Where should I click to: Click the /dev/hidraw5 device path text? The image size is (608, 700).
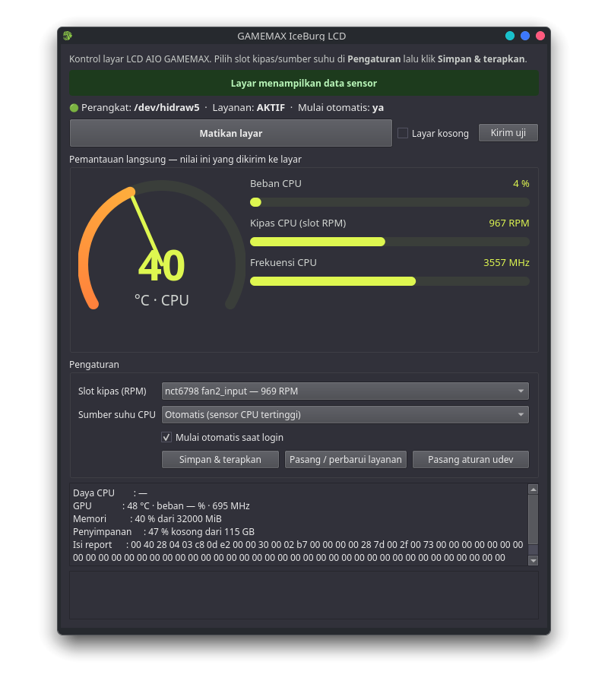tap(166, 108)
